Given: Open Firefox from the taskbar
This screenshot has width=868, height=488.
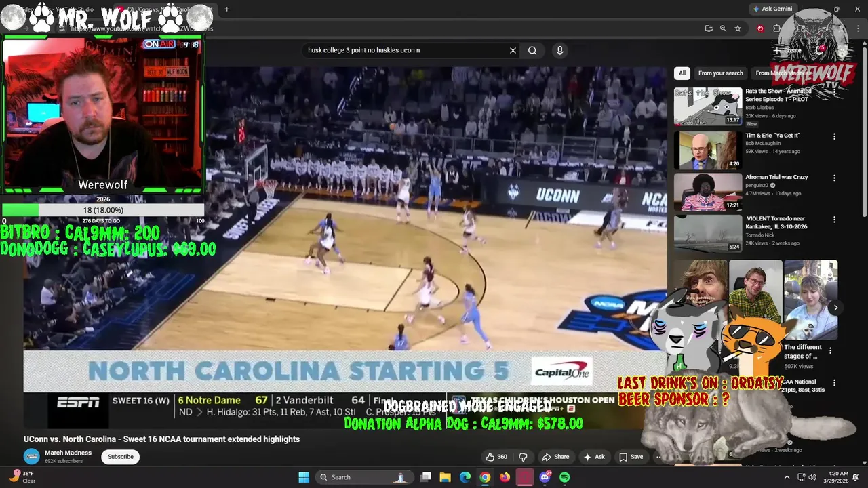Looking at the screenshot, I should click(505, 477).
